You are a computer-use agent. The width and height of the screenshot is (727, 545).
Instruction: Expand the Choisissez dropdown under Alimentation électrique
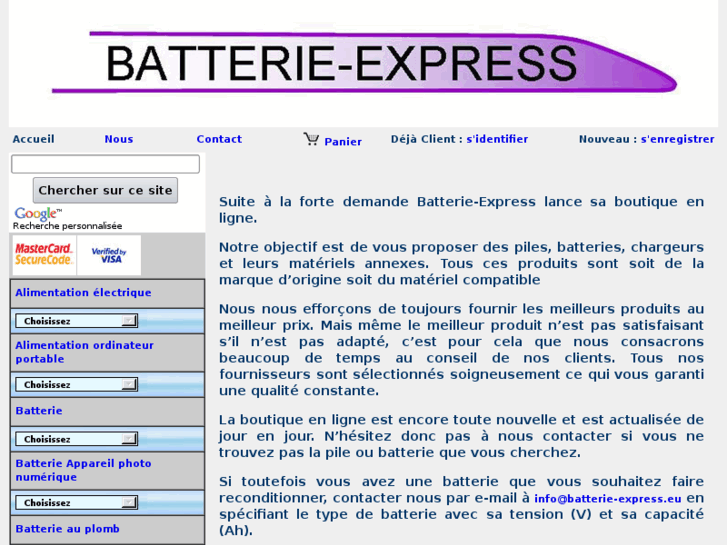[77, 321]
